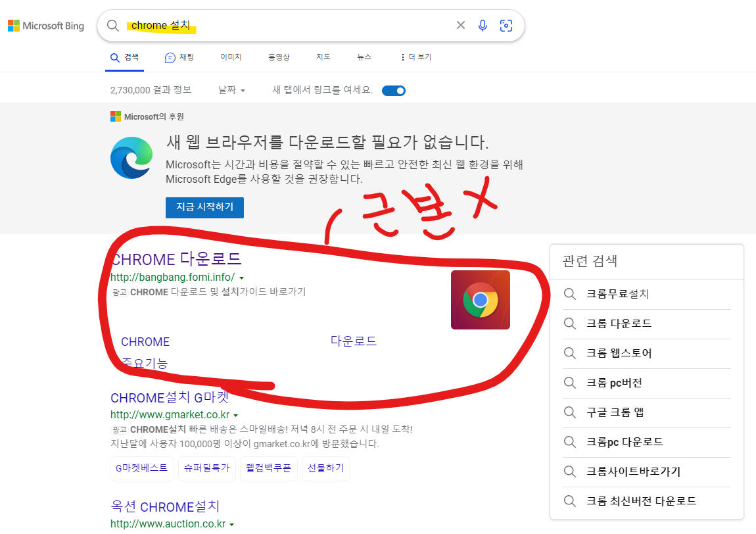The width and height of the screenshot is (756, 534).
Task: Expand arrow beside www.gmarket.co.kr URL
Action: point(236,416)
